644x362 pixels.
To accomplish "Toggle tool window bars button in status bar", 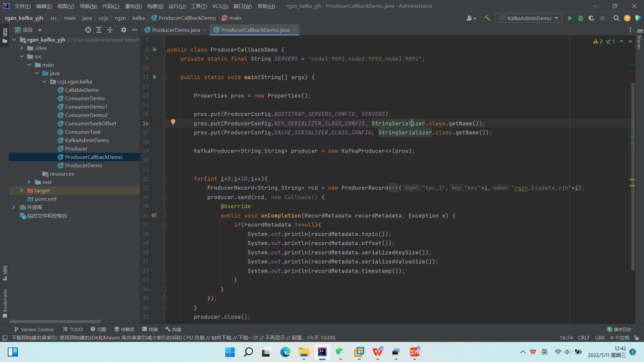I will pos(5,338).
